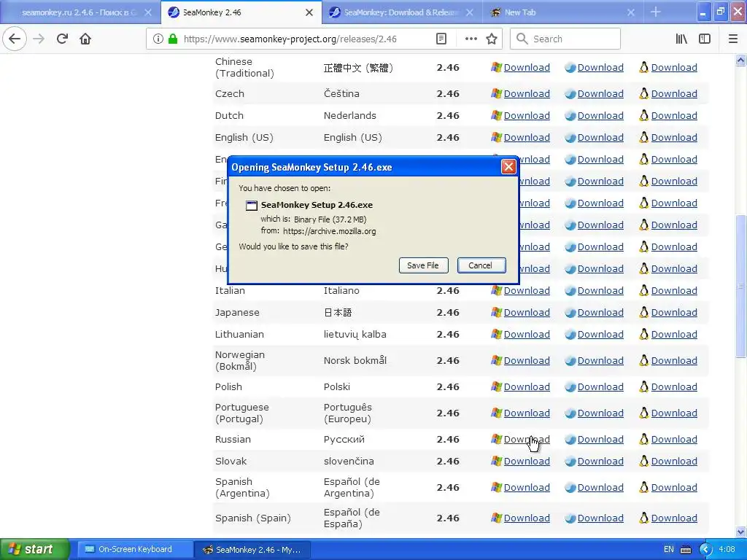
Task: Click Save File in the dialog
Action: pos(423,265)
